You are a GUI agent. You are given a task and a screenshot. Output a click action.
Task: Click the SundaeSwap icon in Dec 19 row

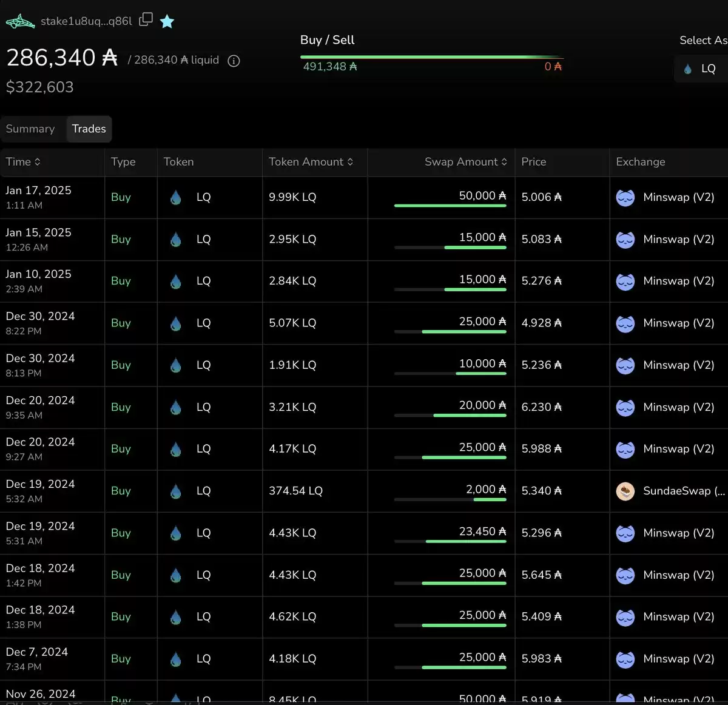tap(625, 491)
